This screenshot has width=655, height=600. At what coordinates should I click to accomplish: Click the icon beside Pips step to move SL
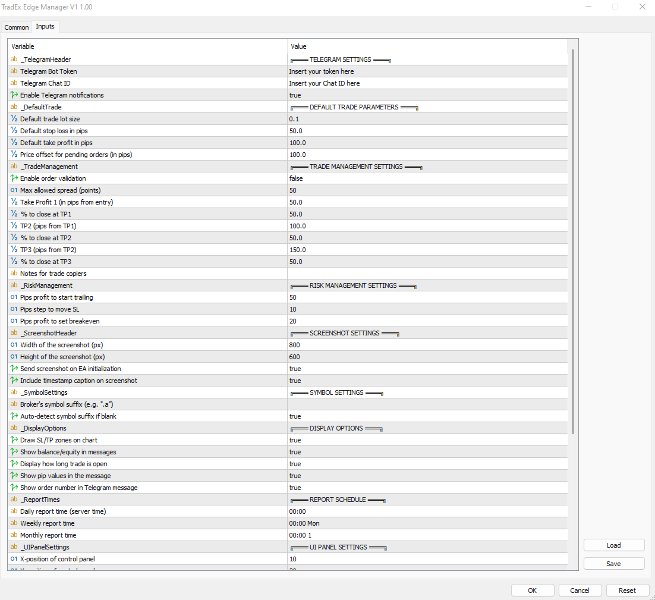point(14,309)
